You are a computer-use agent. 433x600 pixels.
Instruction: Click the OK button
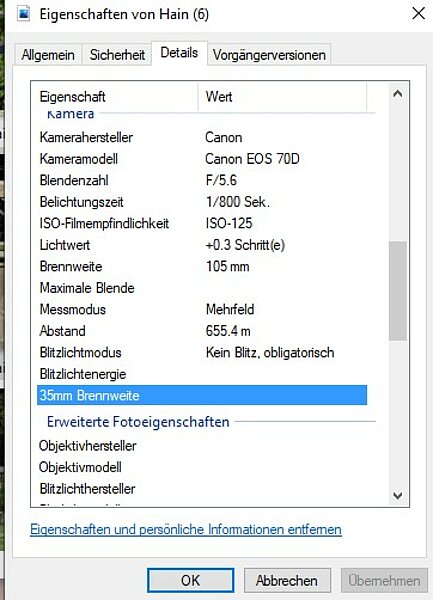(190, 580)
